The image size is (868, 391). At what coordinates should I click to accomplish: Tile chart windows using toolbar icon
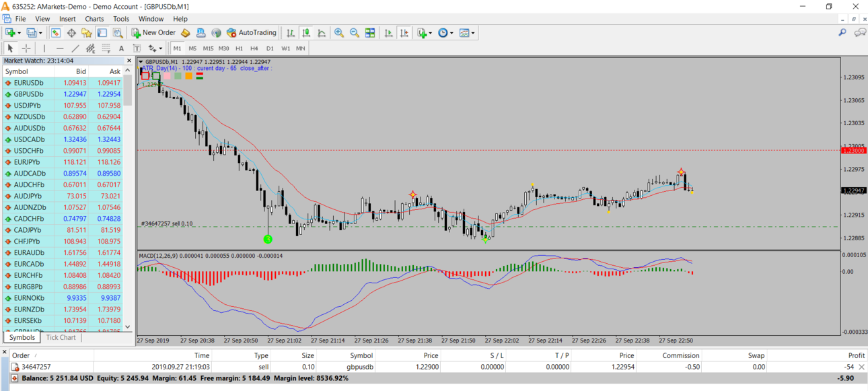(x=370, y=32)
